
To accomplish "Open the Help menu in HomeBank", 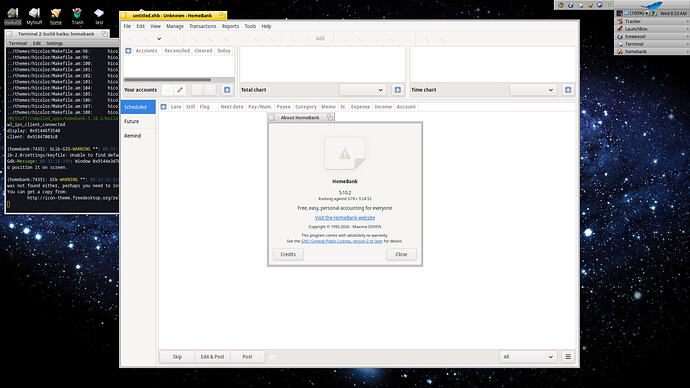I will click(x=266, y=26).
